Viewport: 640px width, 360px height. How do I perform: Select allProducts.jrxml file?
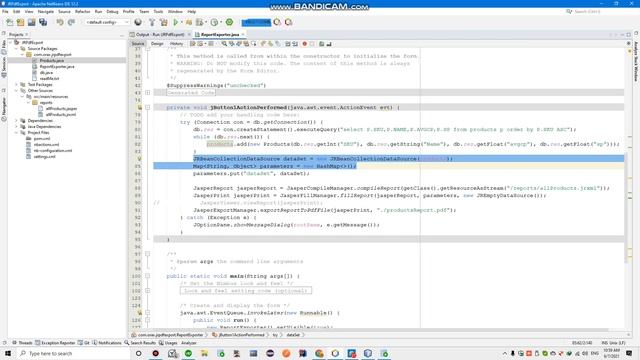click(60, 115)
